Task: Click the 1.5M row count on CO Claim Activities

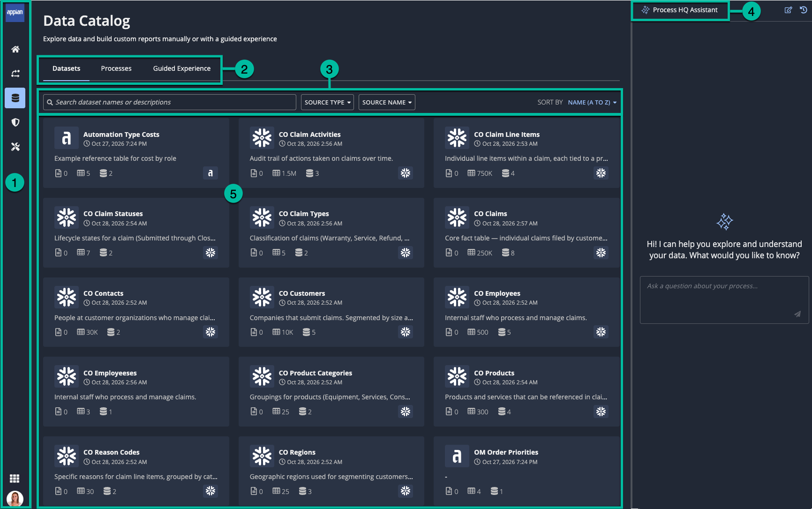Action: point(285,173)
